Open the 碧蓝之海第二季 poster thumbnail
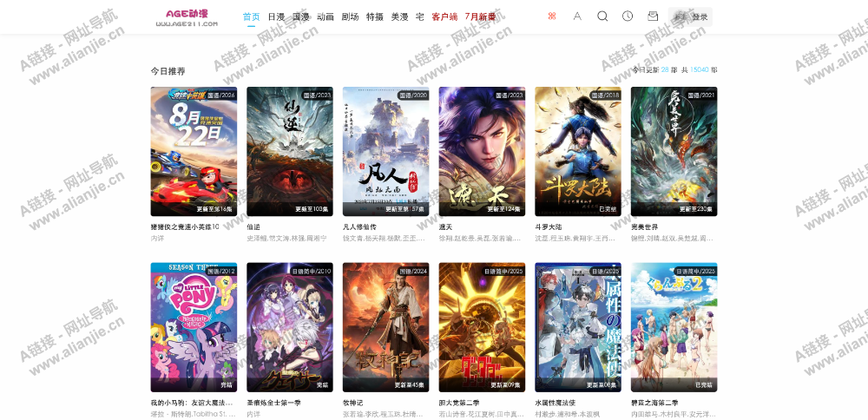 coord(674,327)
